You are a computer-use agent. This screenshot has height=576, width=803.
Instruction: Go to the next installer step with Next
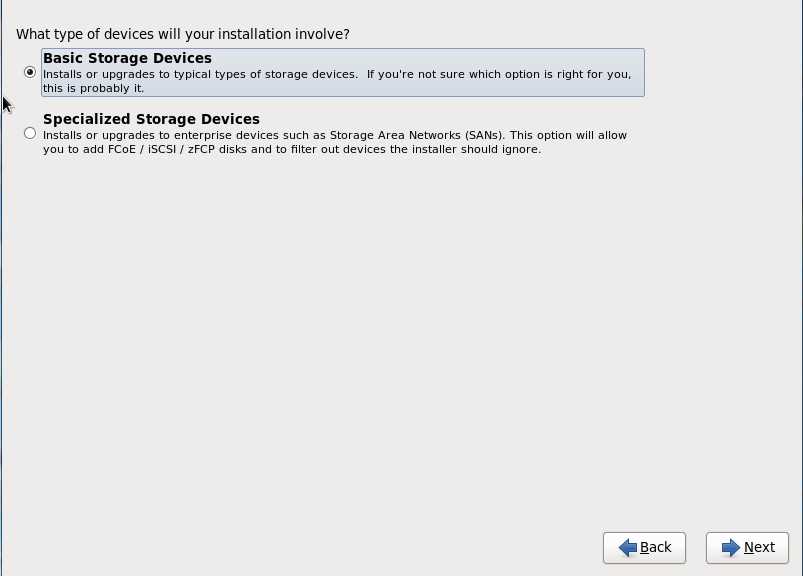747,548
